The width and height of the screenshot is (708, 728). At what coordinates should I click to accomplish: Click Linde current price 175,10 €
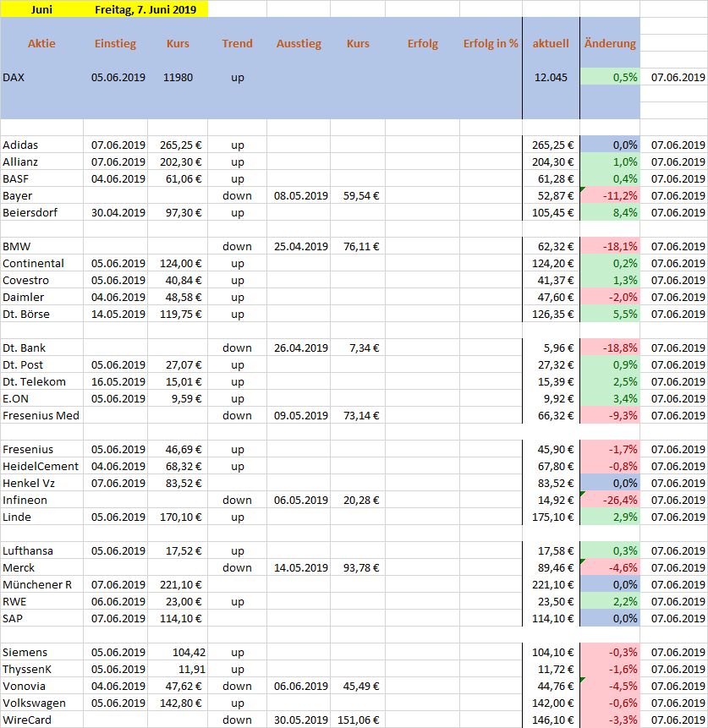click(x=552, y=517)
